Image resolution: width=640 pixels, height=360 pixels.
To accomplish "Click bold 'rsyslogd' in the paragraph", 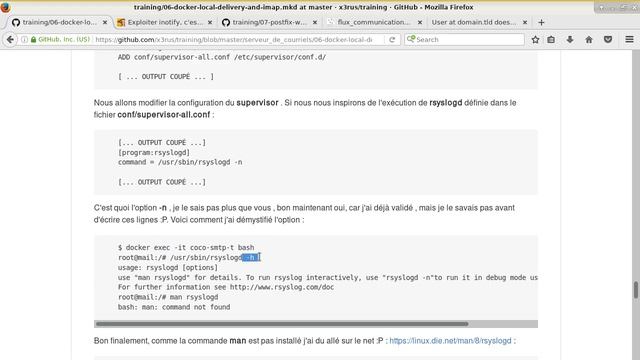I will pos(446,103).
